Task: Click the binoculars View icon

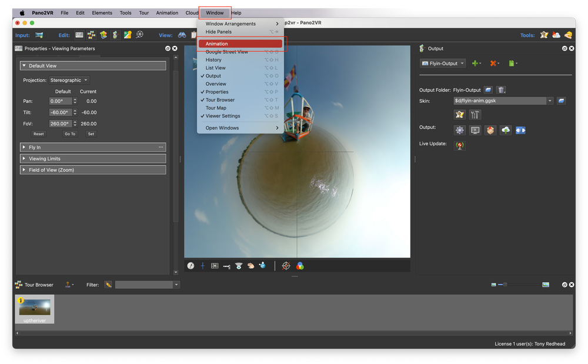Action: (182, 35)
